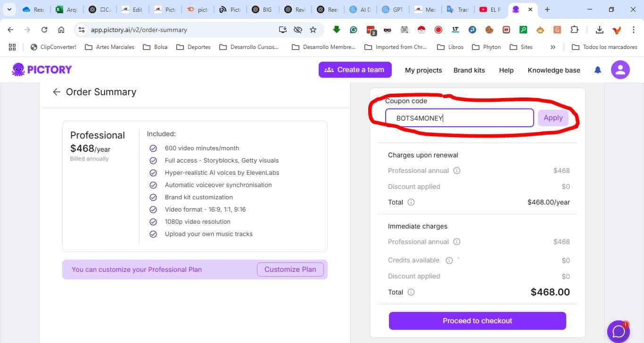Go to Brand kits page
This screenshot has width=644, height=343.
(x=469, y=70)
